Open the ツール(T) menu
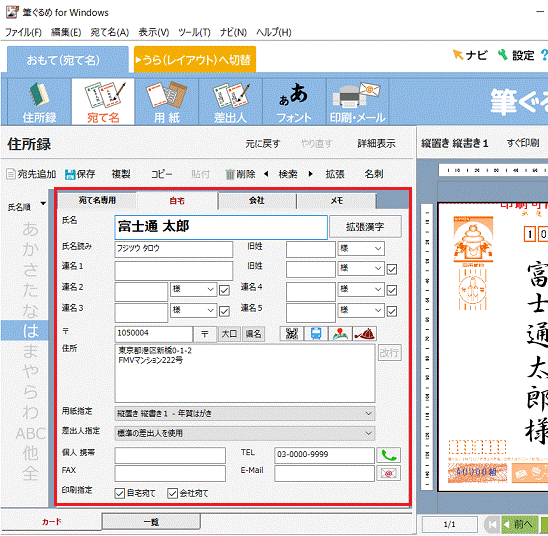Viewport: 548px width, 536px height. click(x=194, y=32)
